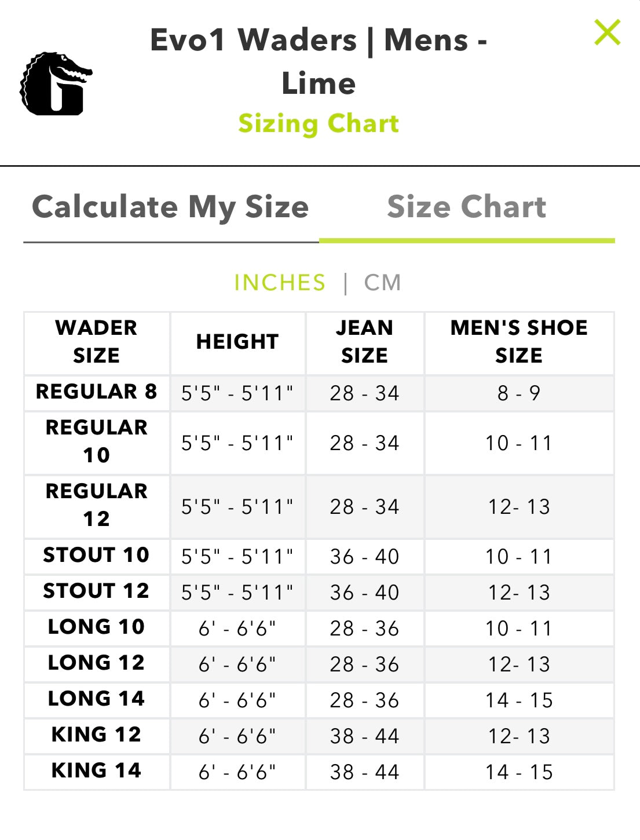Click the HEIGHT column header
The image size is (640, 840).
pos(237,342)
